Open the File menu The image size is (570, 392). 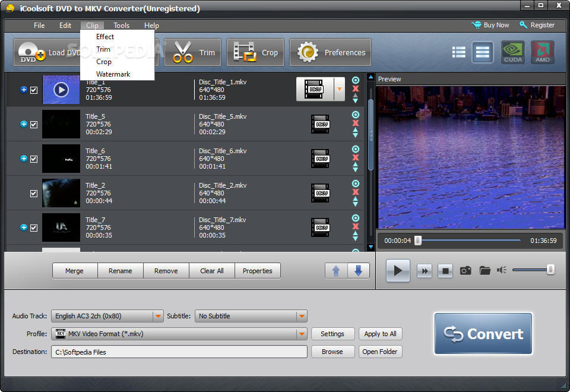(39, 26)
